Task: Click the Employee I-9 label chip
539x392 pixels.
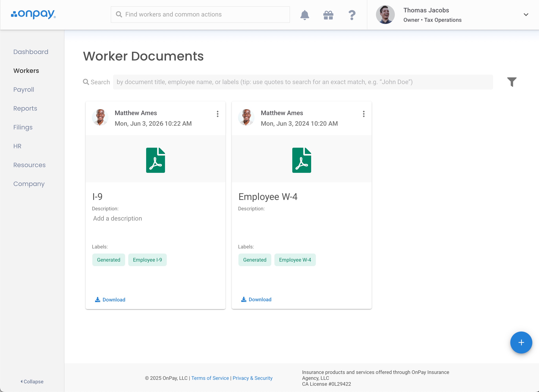Action: pyautogui.click(x=147, y=260)
